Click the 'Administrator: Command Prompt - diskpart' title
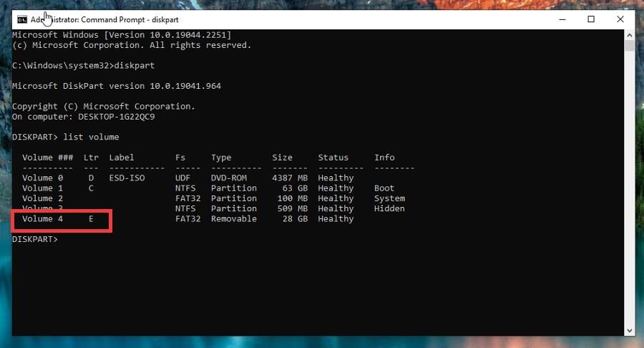The height and width of the screenshot is (348, 644). [x=104, y=20]
